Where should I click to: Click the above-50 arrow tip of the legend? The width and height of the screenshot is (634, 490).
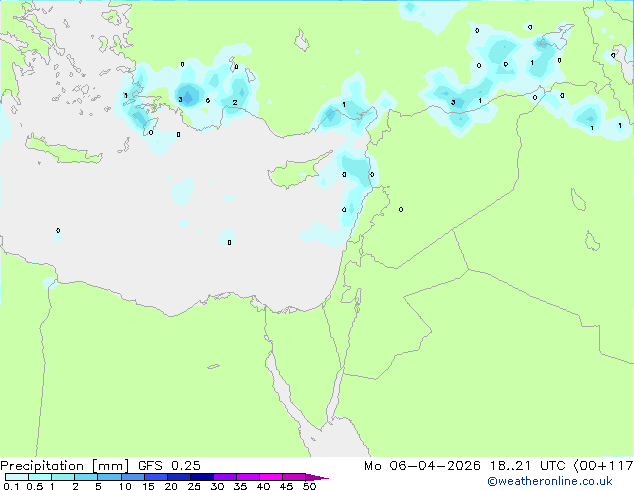(317, 477)
